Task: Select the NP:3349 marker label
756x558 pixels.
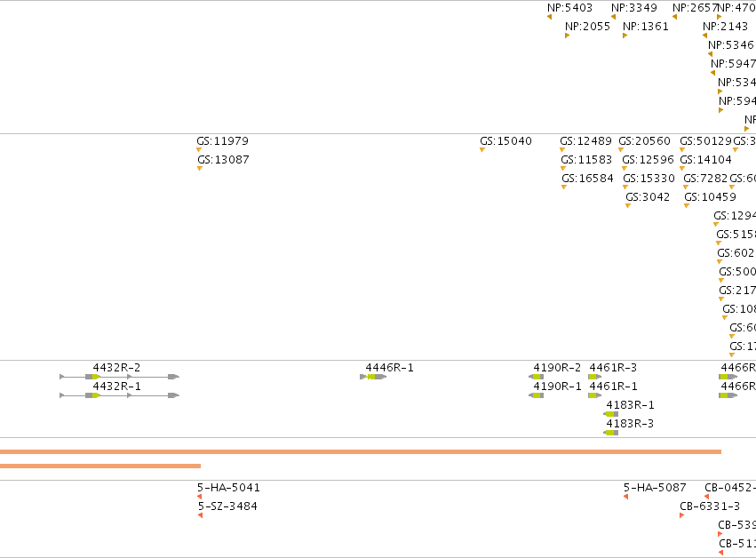Action: [x=634, y=8]
